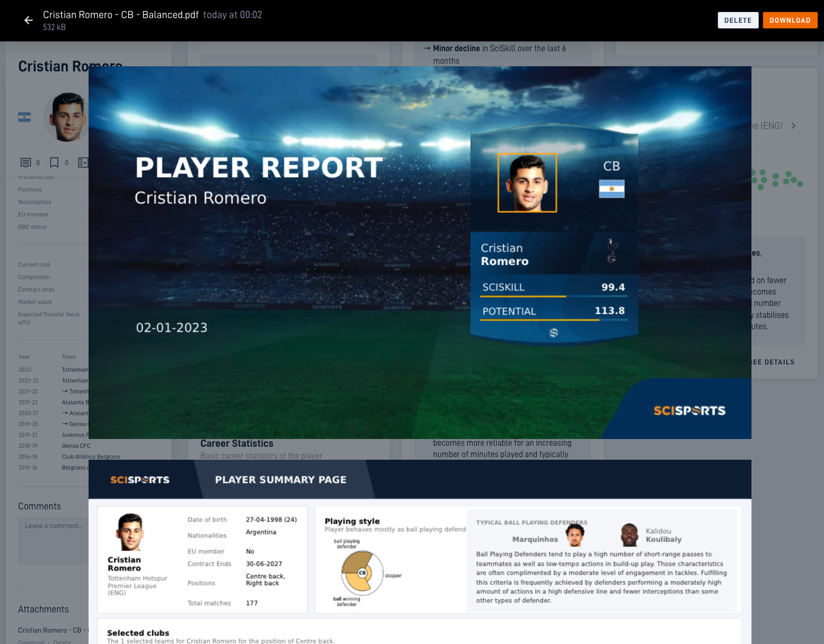
Task: Click the checklist icon next to bookmark
Action: [83, 163]
